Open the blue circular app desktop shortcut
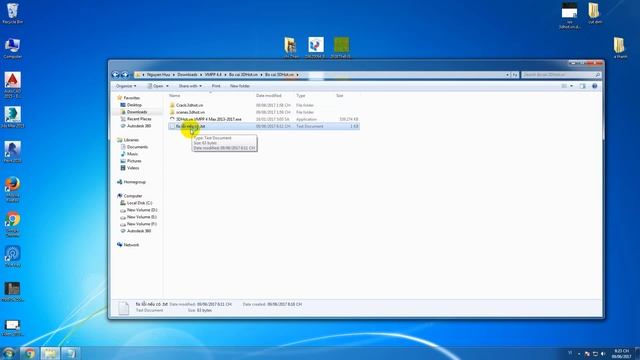This screenshot has width=640, height=360. coord(12,257)
